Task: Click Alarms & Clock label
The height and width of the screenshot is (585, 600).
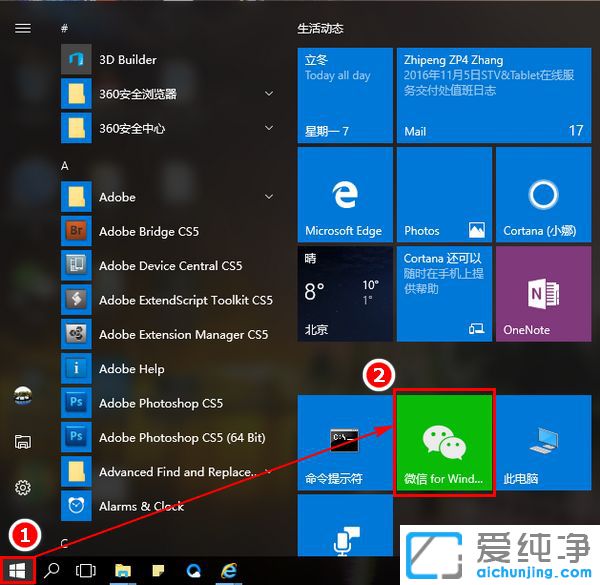Action: (141, 506)
